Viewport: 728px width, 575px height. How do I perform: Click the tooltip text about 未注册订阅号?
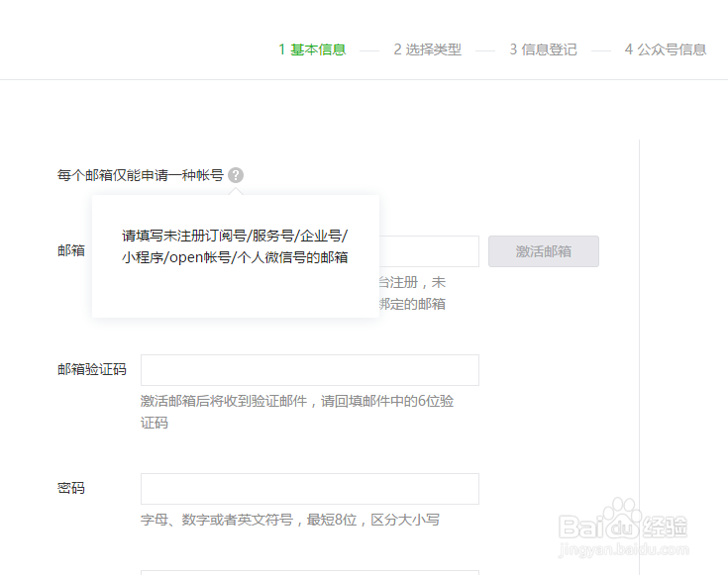[235, 246]
